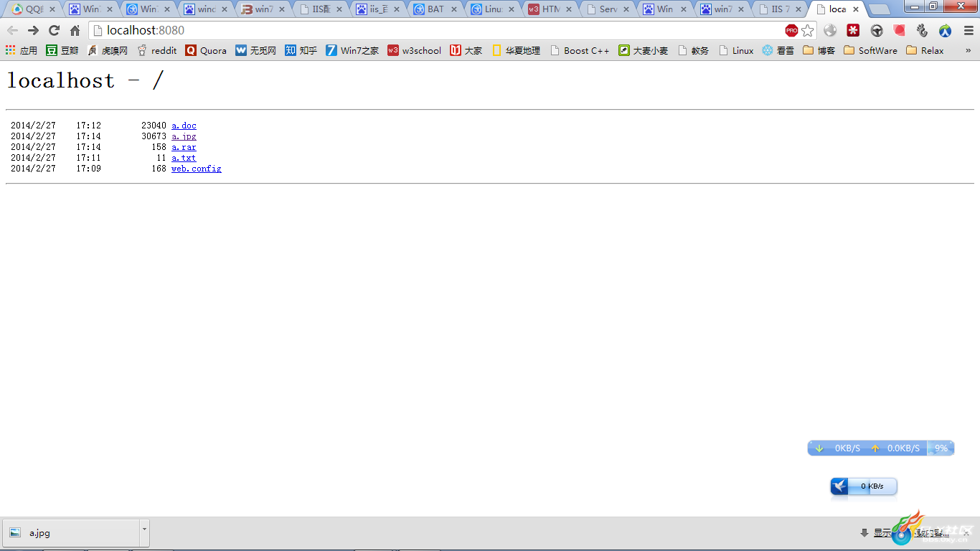Viewport: 980px width, 551px height.
Task: Open the 虎嗅网 bookmark
Action: [107, 50]
